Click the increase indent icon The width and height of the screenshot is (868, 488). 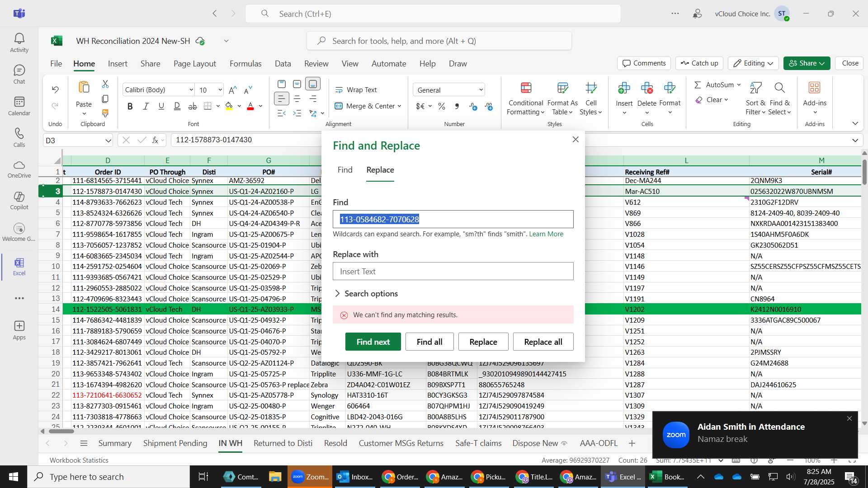tap(297, 113)
